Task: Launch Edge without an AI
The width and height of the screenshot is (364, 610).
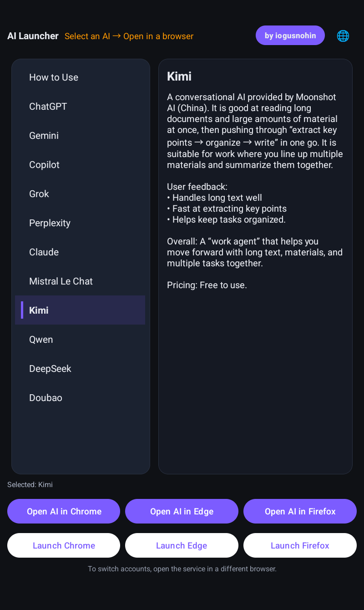Action: click(182, 545)
